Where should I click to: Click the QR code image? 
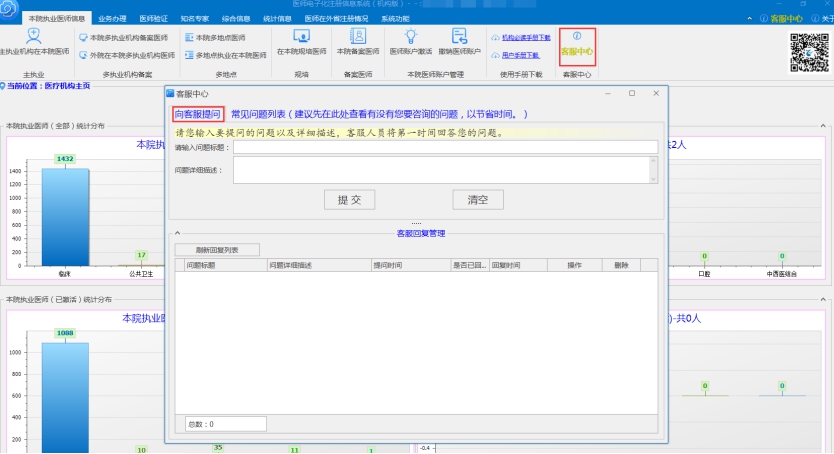(809, 52)
